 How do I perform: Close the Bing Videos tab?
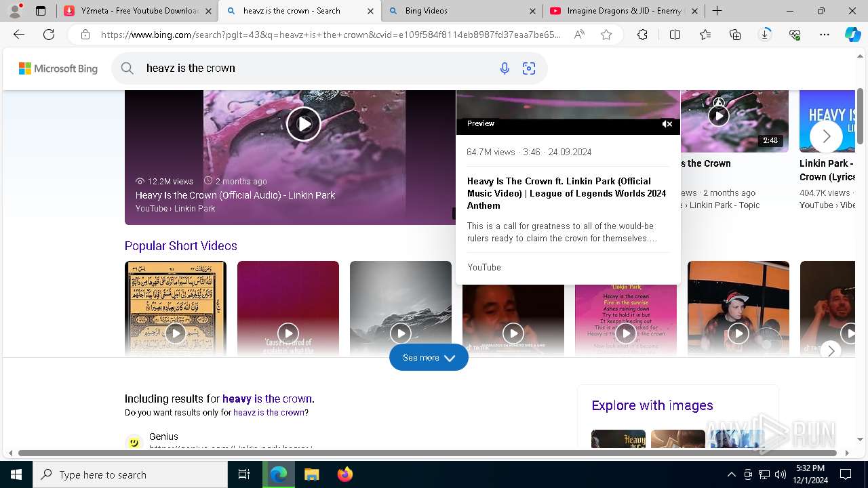pyautogui.click(x=533, y=11)
